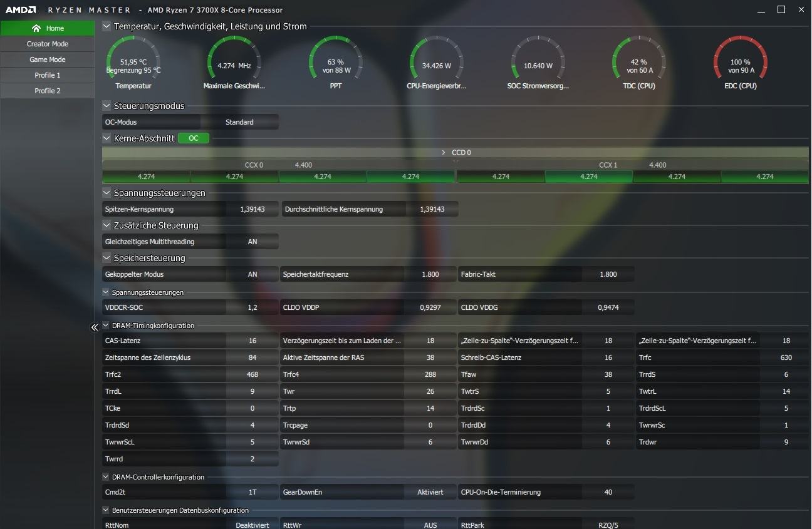Click the CCX 0 label
The height and width of the screenshot is (529, 812).
(254, 165)
